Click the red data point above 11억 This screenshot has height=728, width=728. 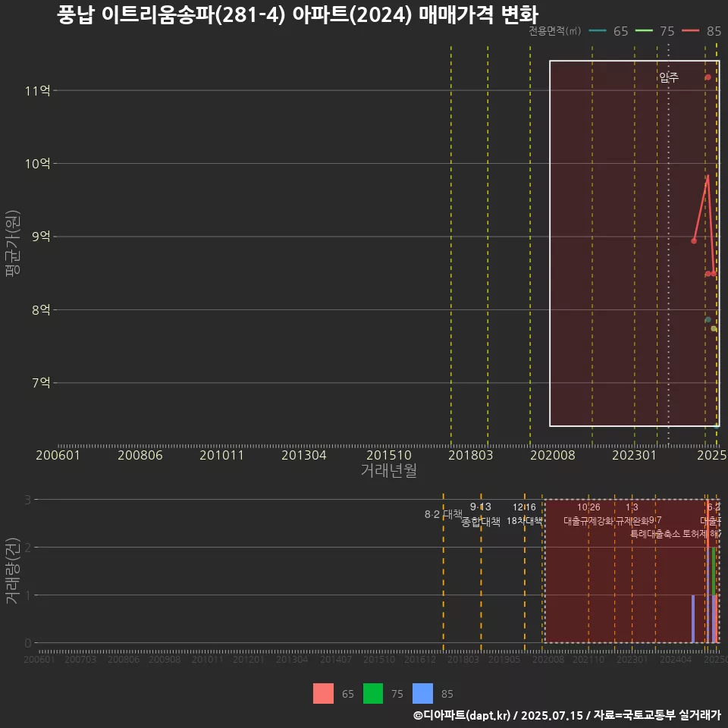[x=708, y=77]
